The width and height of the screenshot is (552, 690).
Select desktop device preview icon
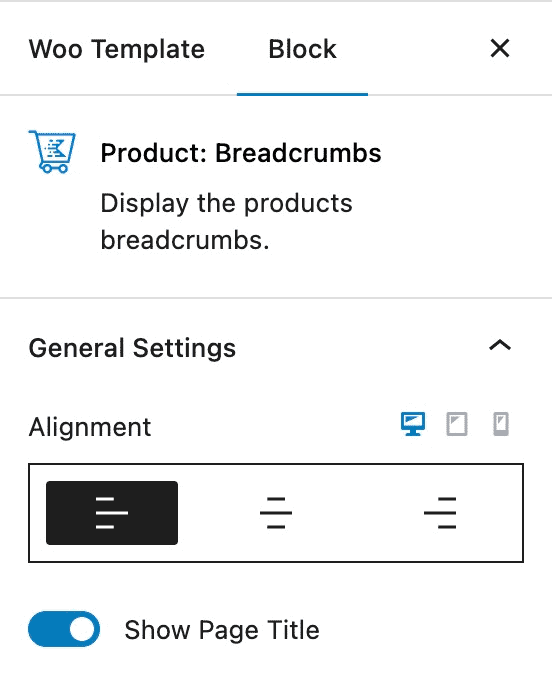tap(413, 424)
